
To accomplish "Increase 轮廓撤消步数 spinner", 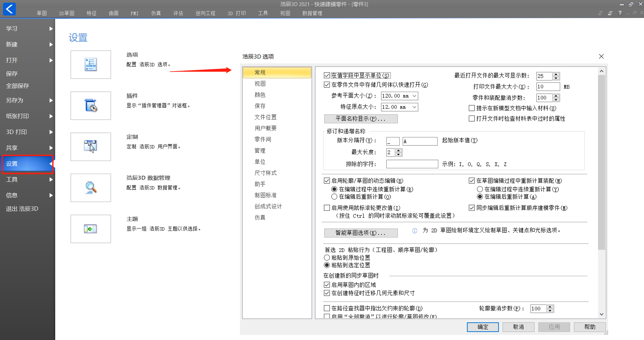I will point(550,307).
